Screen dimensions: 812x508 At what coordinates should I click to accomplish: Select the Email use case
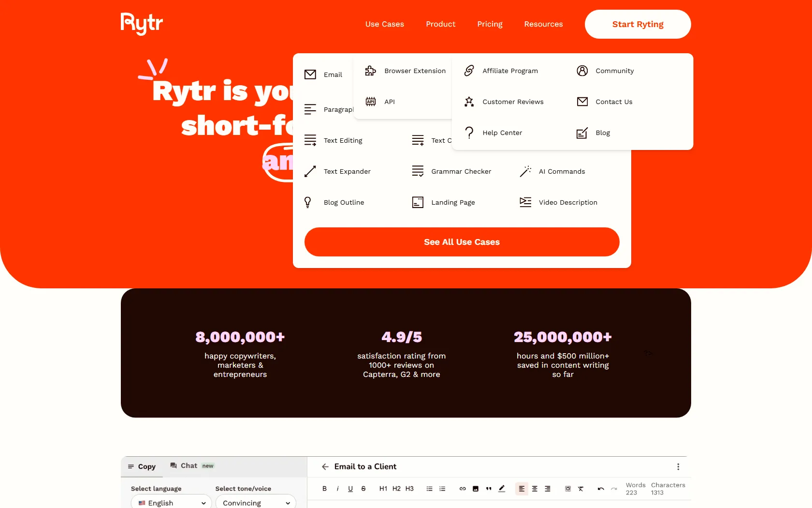click(324, 75)
